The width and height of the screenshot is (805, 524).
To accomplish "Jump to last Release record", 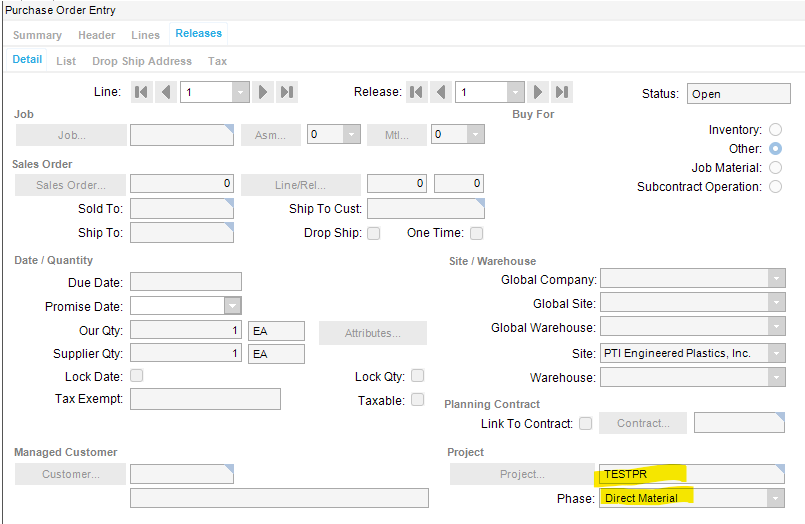I will coord(562,92).
